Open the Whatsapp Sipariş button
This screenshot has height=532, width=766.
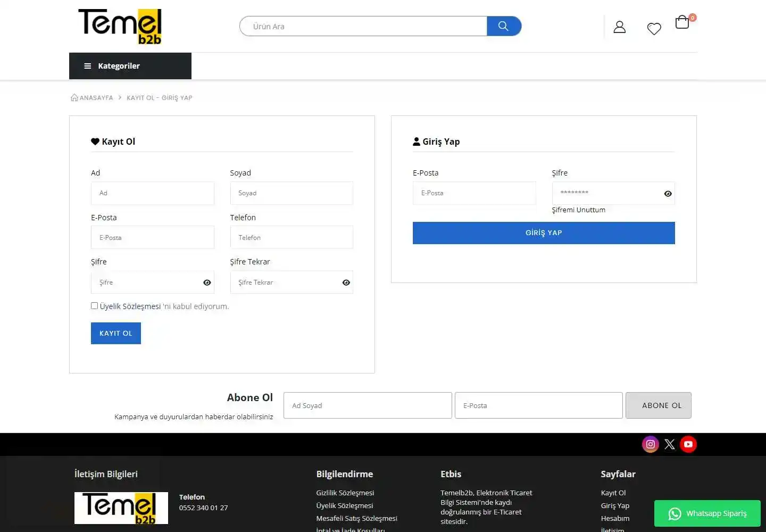point(707,513)
